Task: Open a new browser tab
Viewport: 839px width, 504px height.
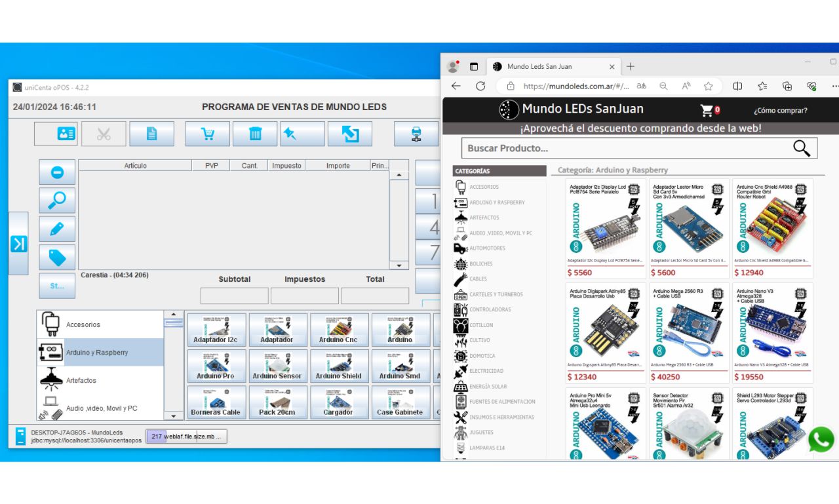Action: [631, 66]
